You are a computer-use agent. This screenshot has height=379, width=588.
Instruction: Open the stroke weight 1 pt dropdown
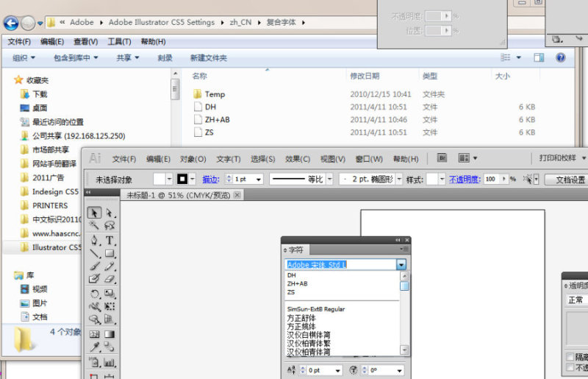(259, 180)
